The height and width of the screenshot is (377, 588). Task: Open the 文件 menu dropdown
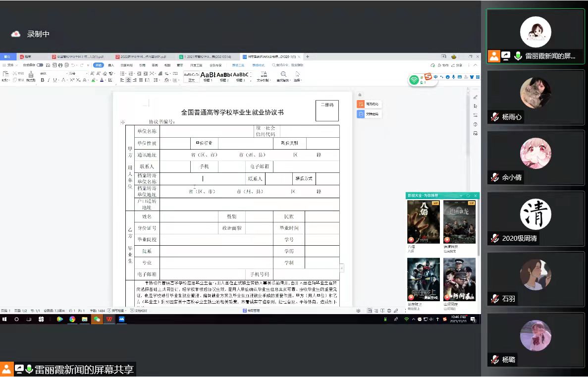(10, 65)
